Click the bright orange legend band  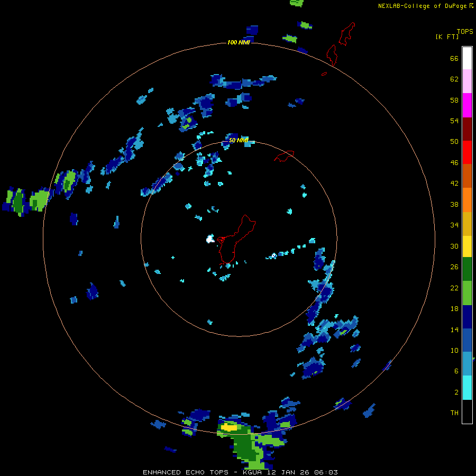pyautogui.click(x=467, y=200)
